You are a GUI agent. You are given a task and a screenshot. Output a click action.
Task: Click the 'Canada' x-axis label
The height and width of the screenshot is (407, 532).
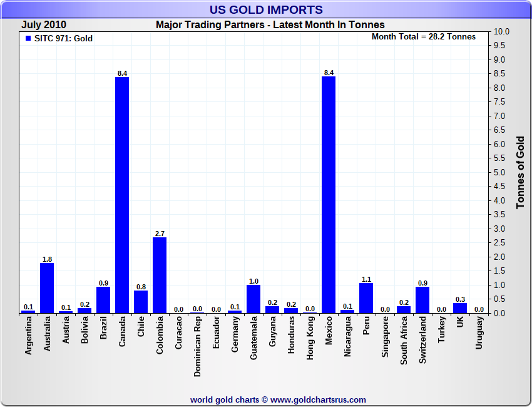click(x=122, y=331)
